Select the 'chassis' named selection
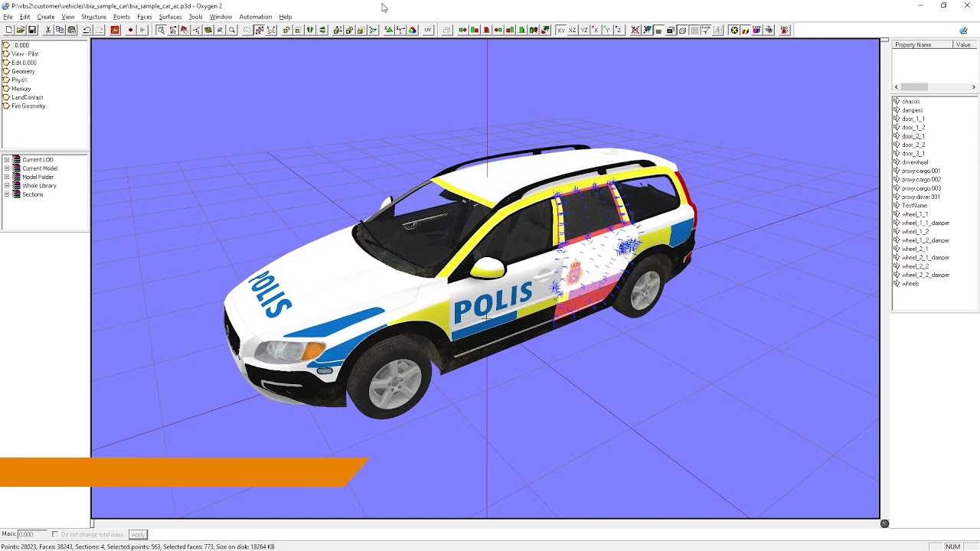This screenshot has width=980, height=551. (x=911, y=102)
